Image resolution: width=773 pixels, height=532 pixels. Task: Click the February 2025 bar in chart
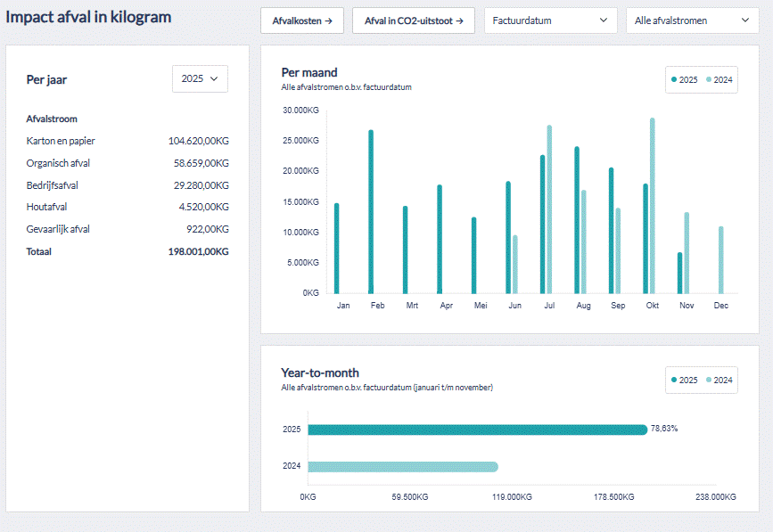[371, 214]
